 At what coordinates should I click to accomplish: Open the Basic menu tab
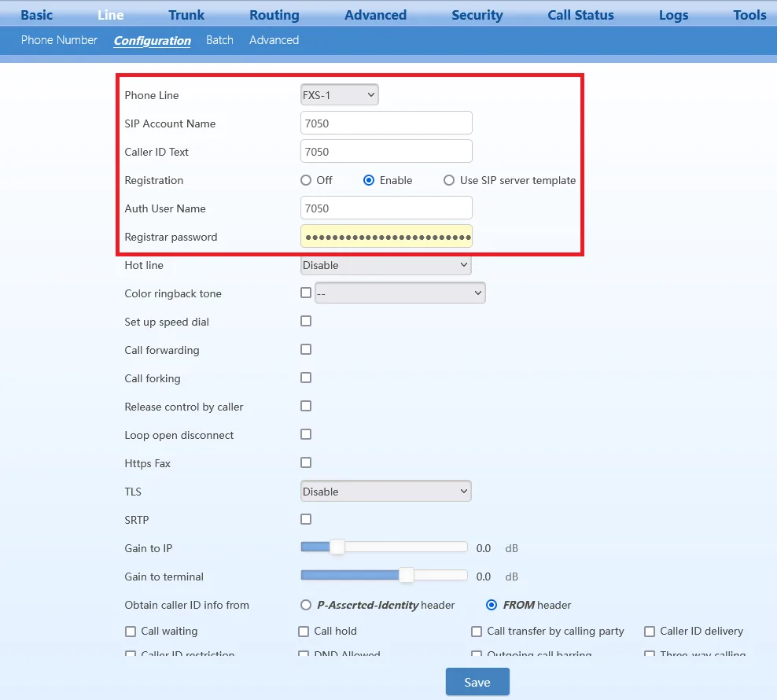(x=37, y=15)
